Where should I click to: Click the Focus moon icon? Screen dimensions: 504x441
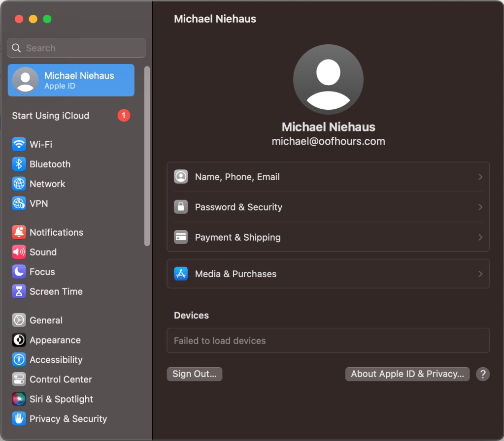coord(19,272)
